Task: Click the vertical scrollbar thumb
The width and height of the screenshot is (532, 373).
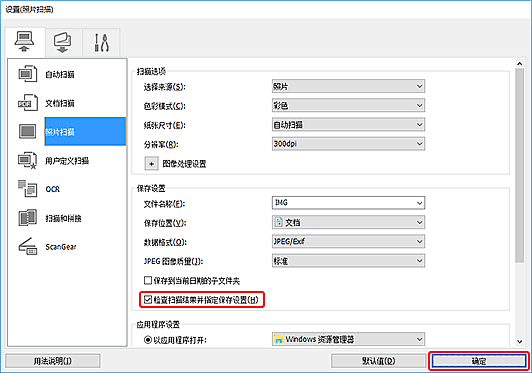Action: [x=519, y=165]
